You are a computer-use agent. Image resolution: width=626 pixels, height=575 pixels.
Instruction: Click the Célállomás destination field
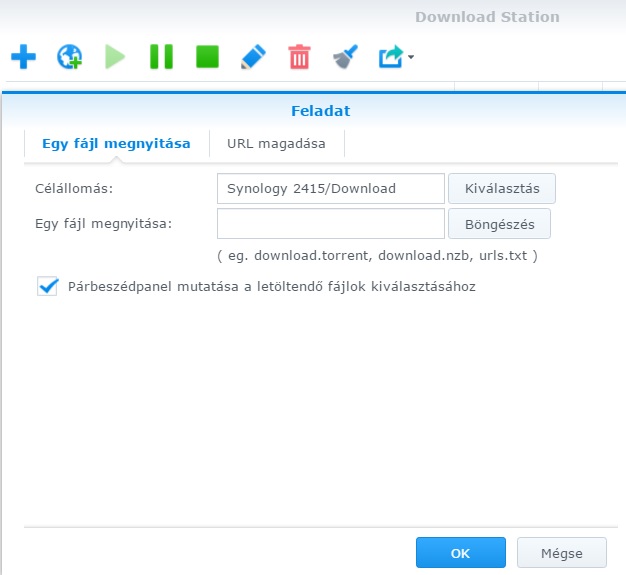click(x=330, y=188)
